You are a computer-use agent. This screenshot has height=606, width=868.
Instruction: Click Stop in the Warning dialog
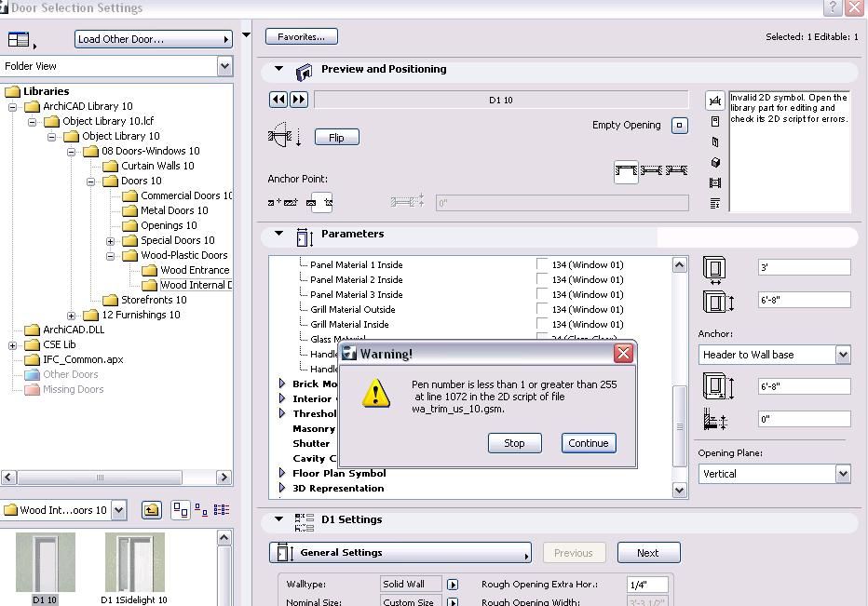(514, 443)
